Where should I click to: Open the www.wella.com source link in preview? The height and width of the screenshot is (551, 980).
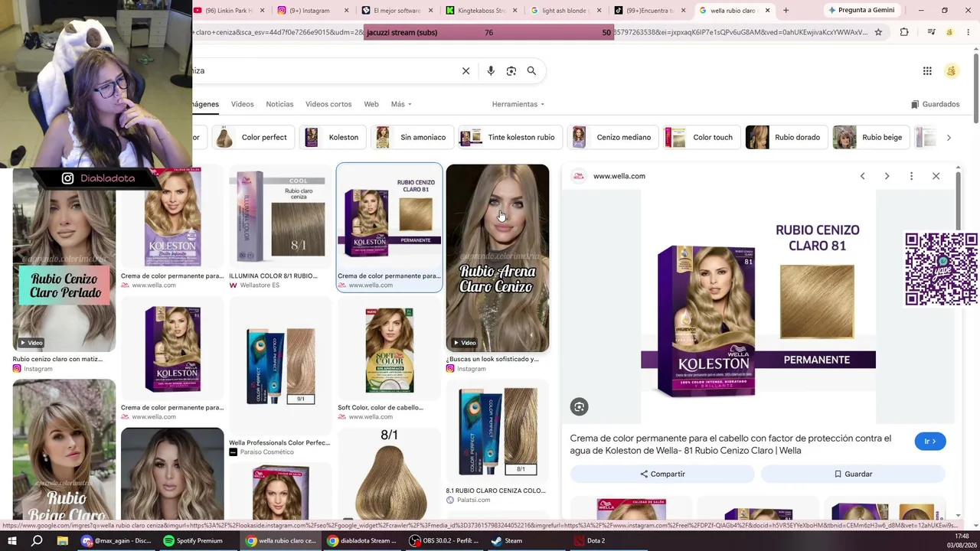(619, 176)
